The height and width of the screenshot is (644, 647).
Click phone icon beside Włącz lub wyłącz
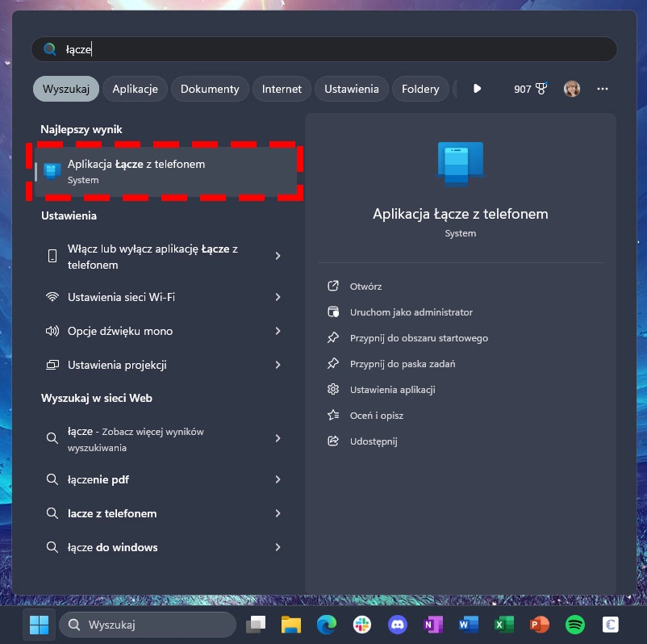52,256
